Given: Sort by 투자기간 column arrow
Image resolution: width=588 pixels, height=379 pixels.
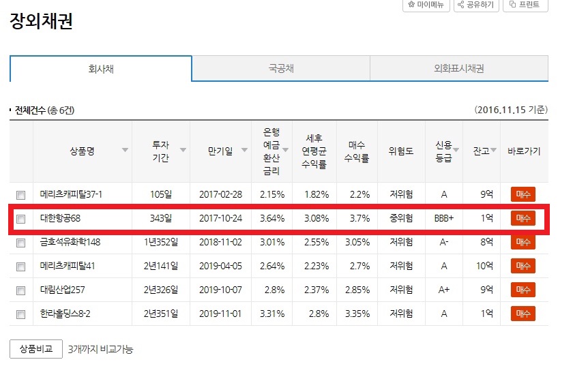Looking at the screenshot, I should tap(183, 150).
